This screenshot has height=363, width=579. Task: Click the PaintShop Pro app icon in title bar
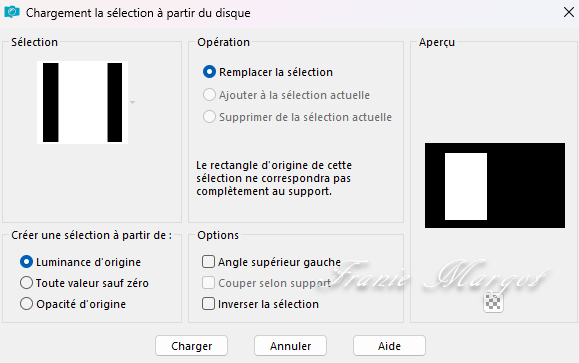pos(12,12)
